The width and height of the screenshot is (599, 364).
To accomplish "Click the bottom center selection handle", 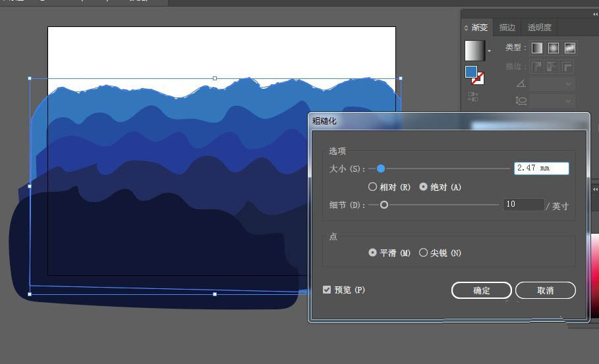I will point(215,294).
